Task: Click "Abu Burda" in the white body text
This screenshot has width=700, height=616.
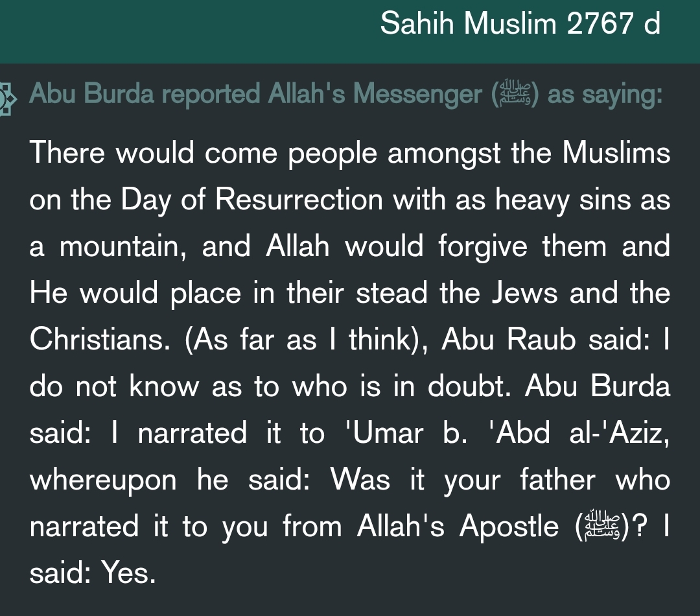Action: point(598,387)
